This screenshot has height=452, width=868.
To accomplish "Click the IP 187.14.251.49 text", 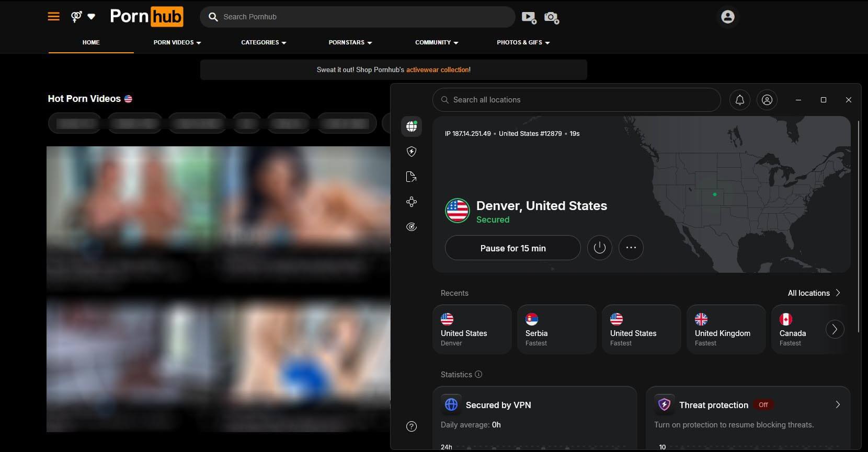I will click(x=468, y=134).
